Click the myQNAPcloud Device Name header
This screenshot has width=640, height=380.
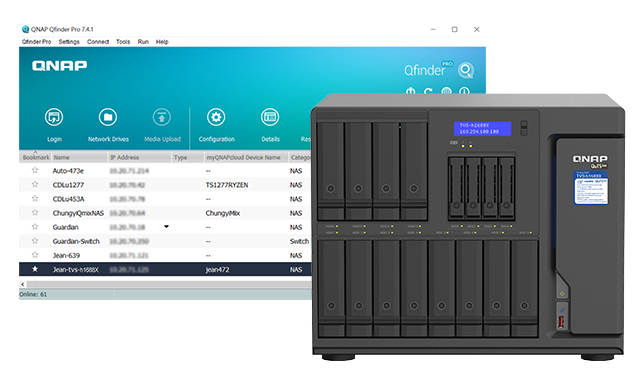(x=243, y=157)
